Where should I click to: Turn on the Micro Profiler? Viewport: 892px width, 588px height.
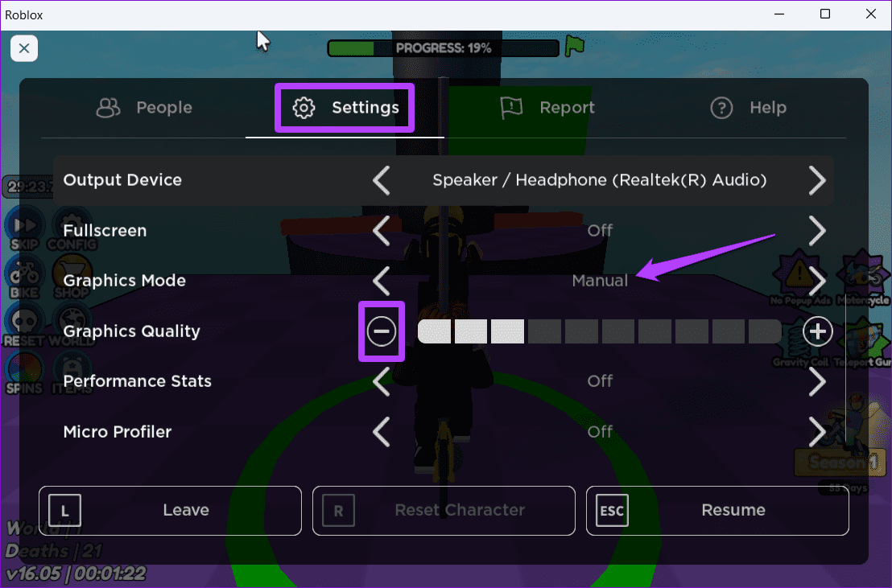pyautogui.click(x=817, y=432)
